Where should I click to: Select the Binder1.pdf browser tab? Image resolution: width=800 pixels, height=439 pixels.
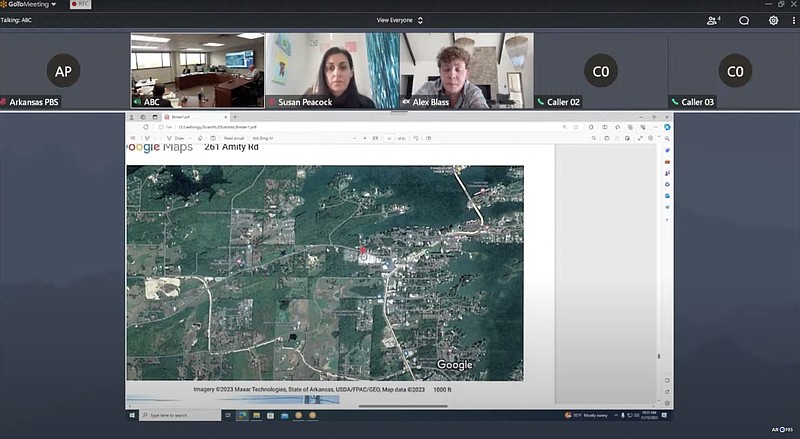pyautogui.click(x=180, y=117)
